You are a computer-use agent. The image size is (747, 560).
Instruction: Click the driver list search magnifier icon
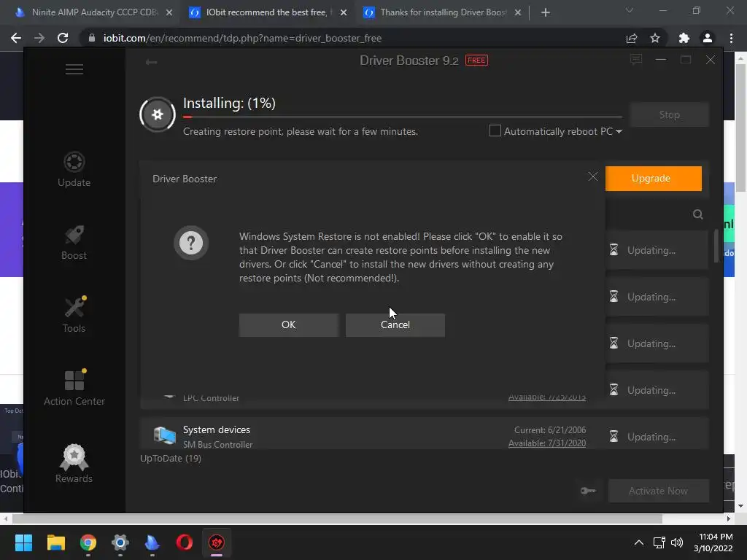coord(698,214)
